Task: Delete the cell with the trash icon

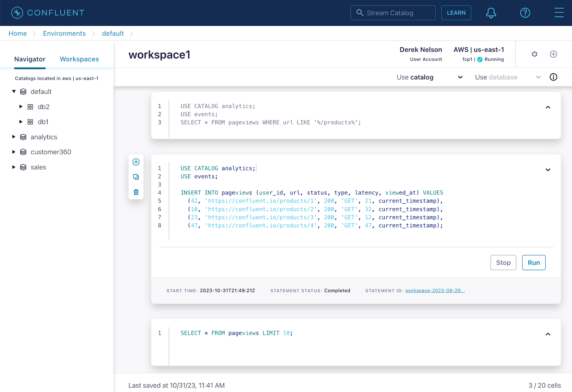Action: pyautogui.click(x=136, y=192)
